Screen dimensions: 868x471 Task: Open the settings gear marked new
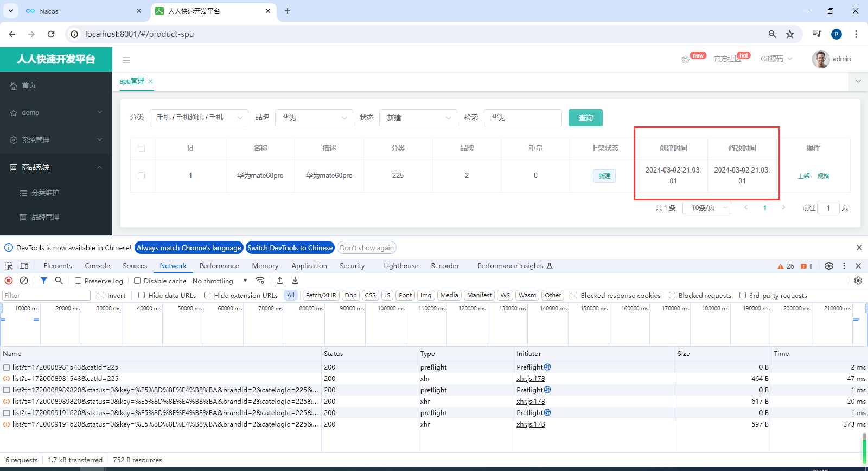686,60
